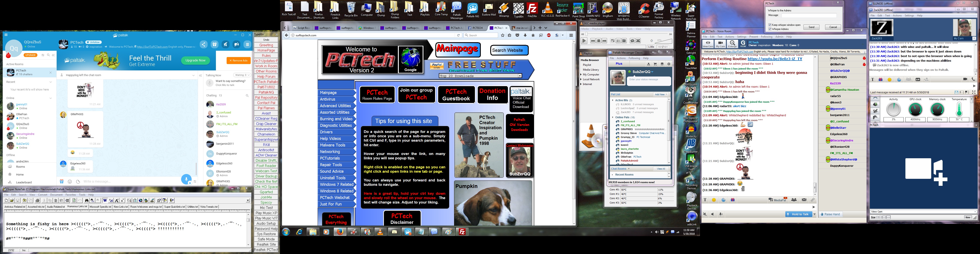Click Send button in Whisper dialog
The image size is (980, 254).
pyautogui.click(x=811, y=27)
